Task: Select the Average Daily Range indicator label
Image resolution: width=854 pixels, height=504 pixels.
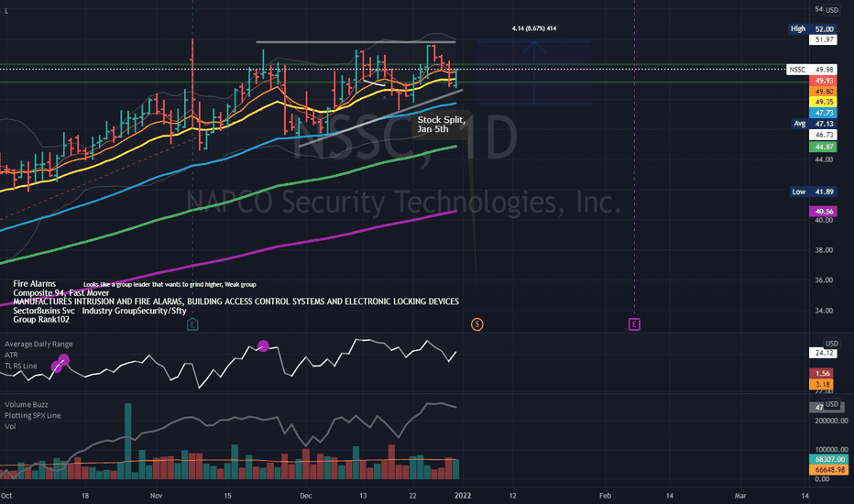Action: click(38, 344)
